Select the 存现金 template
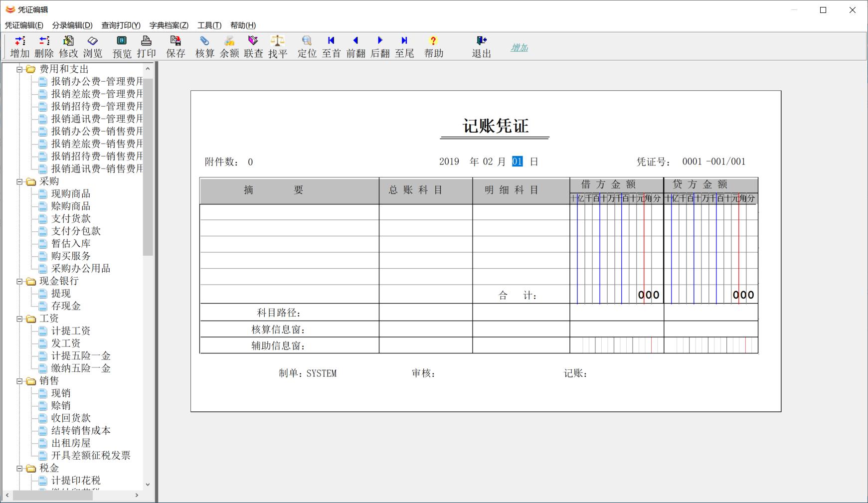868x503 pixels. [66, 306]
